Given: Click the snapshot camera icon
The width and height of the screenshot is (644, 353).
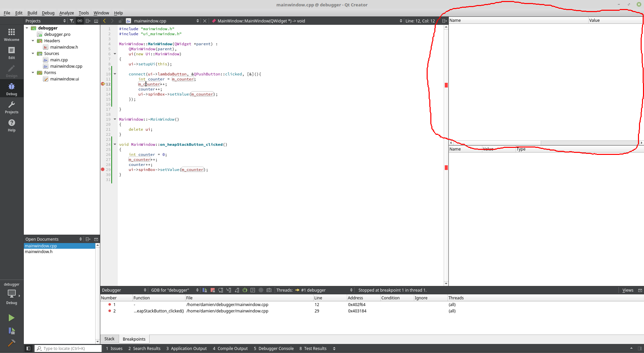Looking at the screenshot, I should coord(269,290).
